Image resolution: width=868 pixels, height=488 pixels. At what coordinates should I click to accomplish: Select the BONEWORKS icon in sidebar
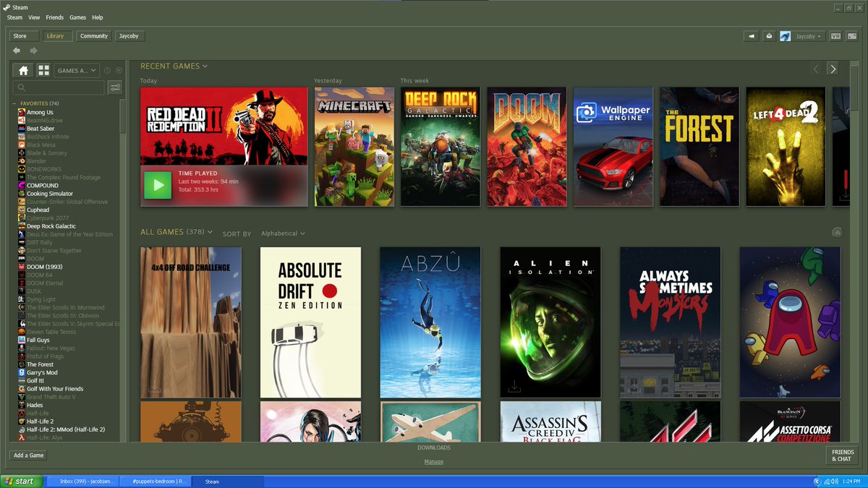[x=21, y=169]
